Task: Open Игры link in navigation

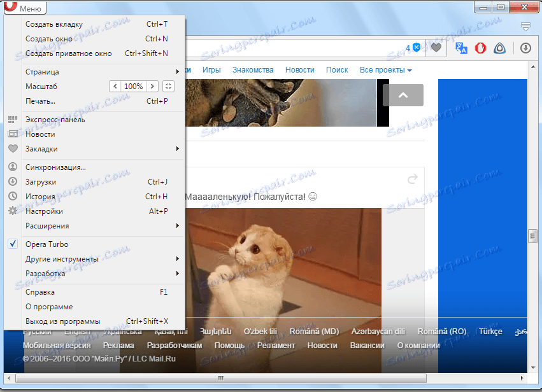Action: [211, 70]
